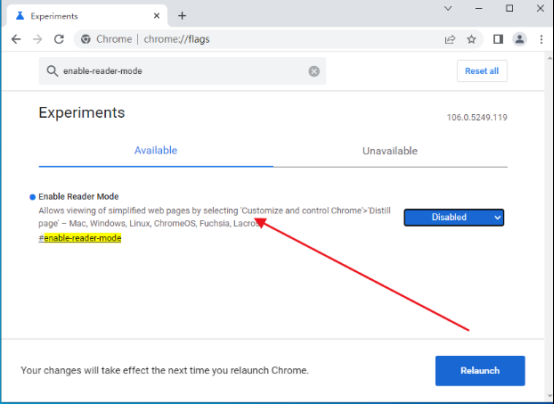
Task: Click the forward navigation arrow
Action: tap(37, 39)
